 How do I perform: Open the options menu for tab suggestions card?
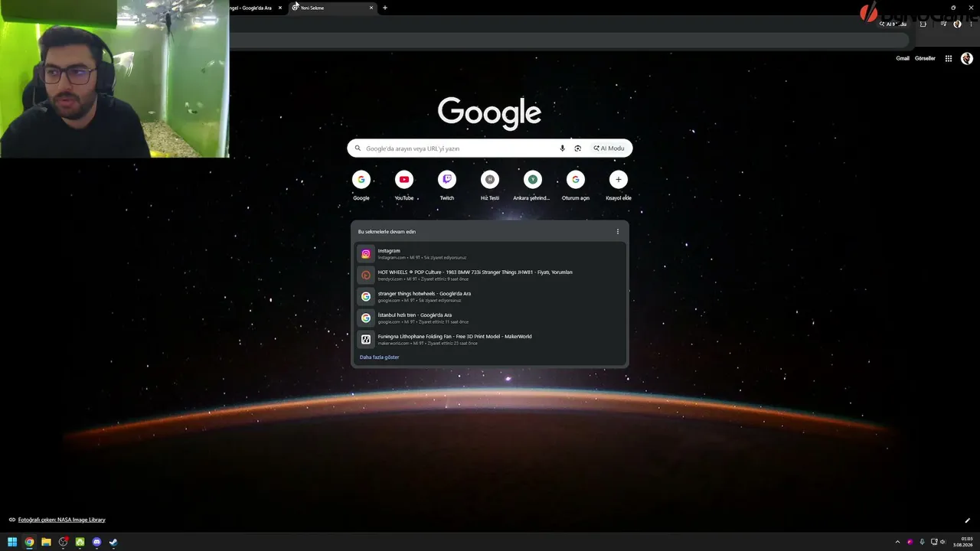pyautogui.click(x=618, y=232)
